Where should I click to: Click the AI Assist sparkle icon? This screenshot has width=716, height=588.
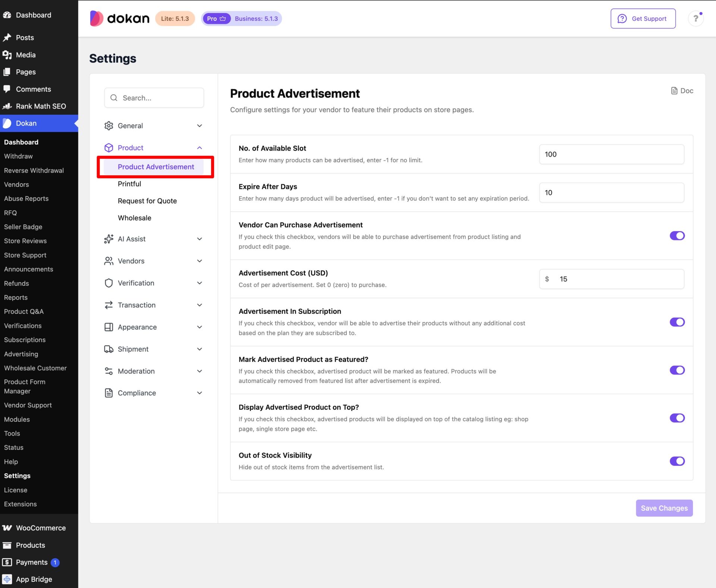pyautogui.click(x=109, y=239)
